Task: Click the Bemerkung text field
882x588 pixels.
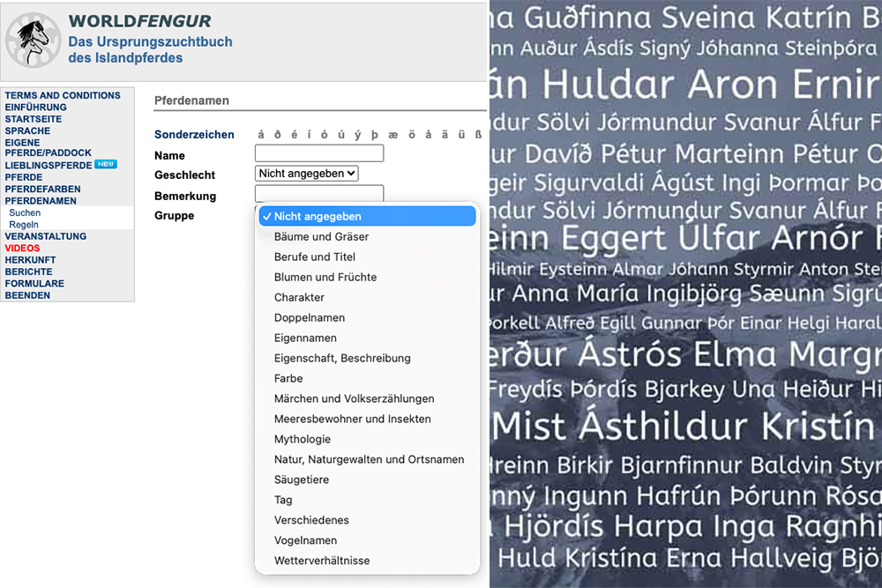Action: (318, 193)
